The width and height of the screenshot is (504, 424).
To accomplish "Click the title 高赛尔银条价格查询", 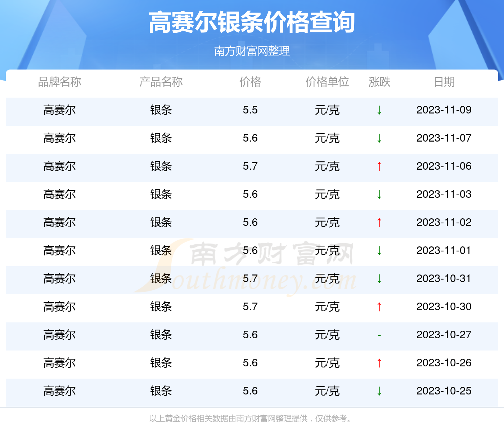I will tap(252, 22).
